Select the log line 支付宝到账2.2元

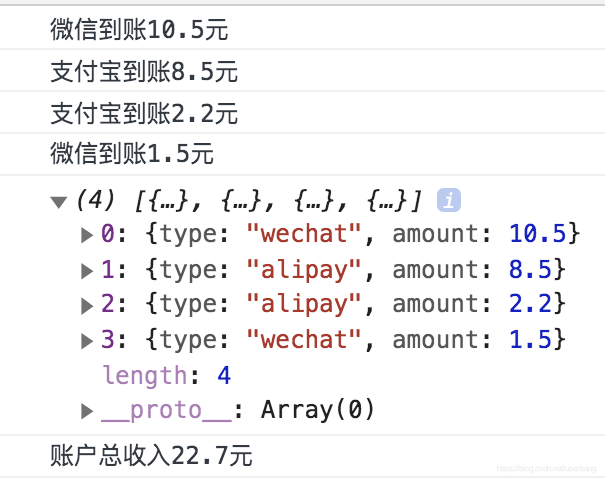(x=144, y=113)
